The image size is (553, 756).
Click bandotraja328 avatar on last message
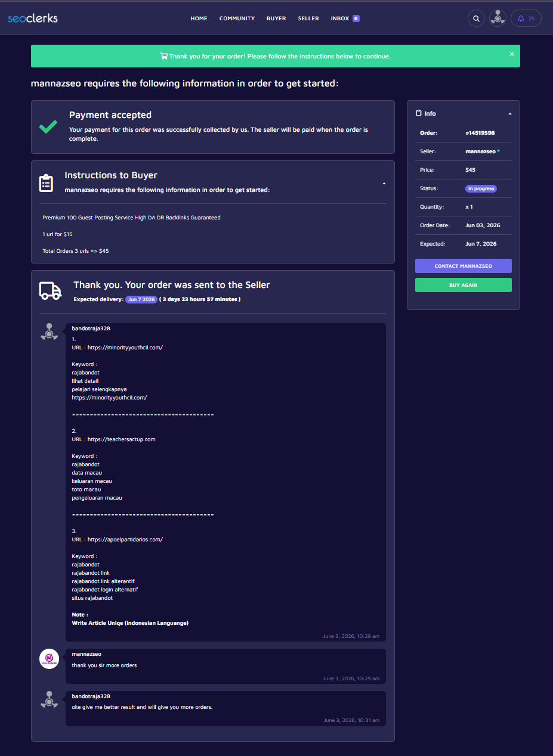49,700
